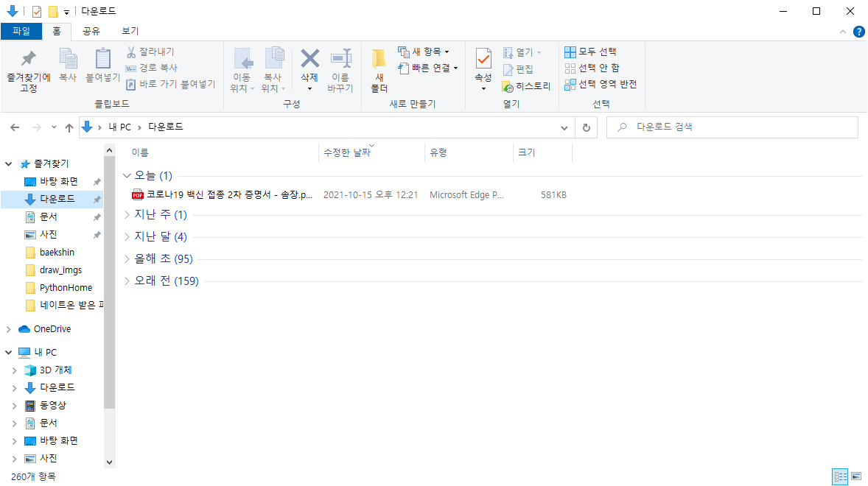
Task: Click 선택 안 함 (Select none)
Action: [592, 68]
